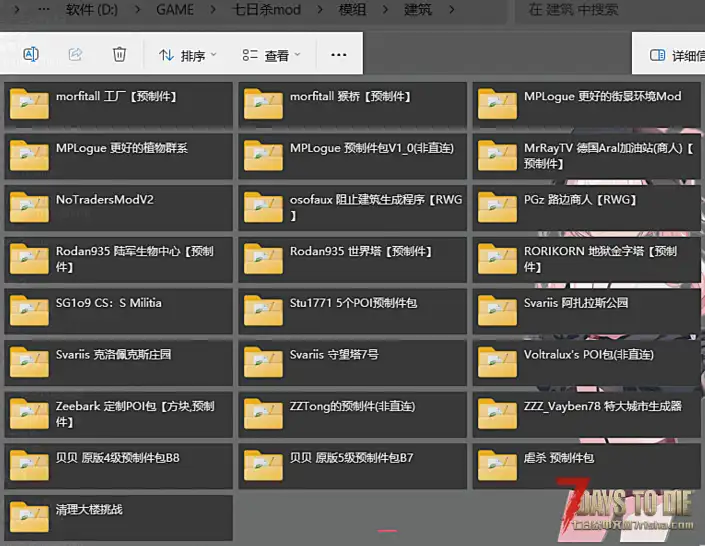
Task: Expand the chevron after 建筑 breadcrumb
Action: tap(451, 9)
